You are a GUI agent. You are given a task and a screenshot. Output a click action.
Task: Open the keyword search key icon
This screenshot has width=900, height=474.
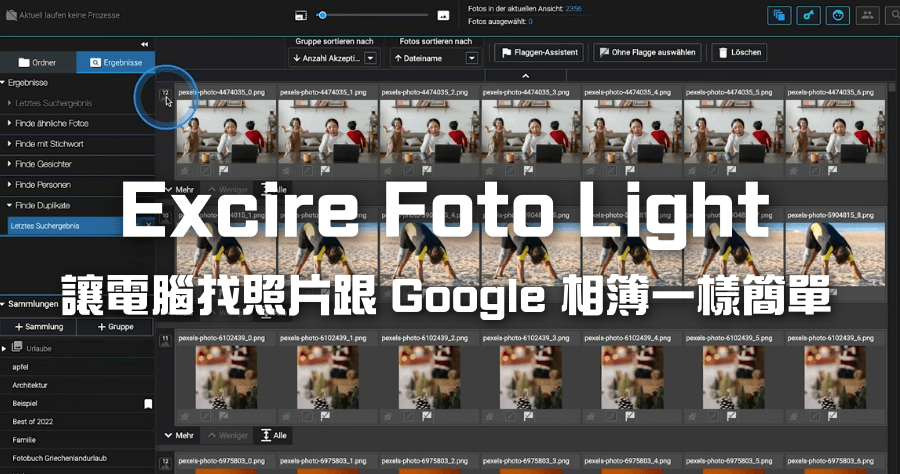(x=808, y=15)
